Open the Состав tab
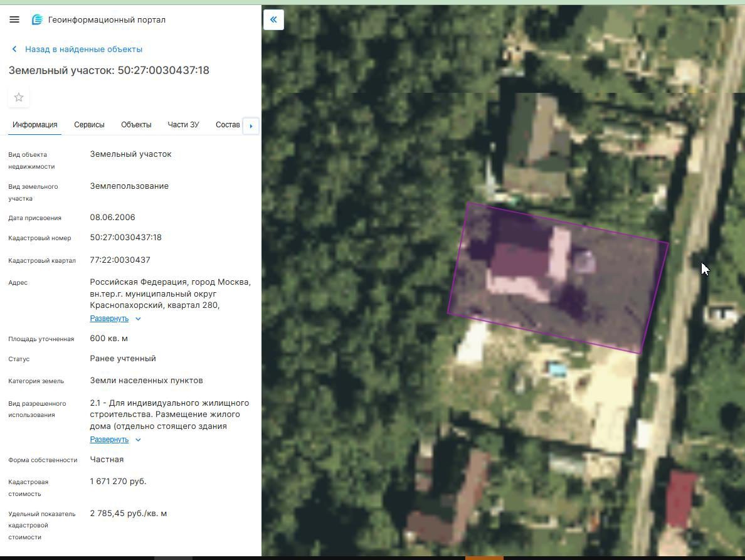 tap(228, 125)
